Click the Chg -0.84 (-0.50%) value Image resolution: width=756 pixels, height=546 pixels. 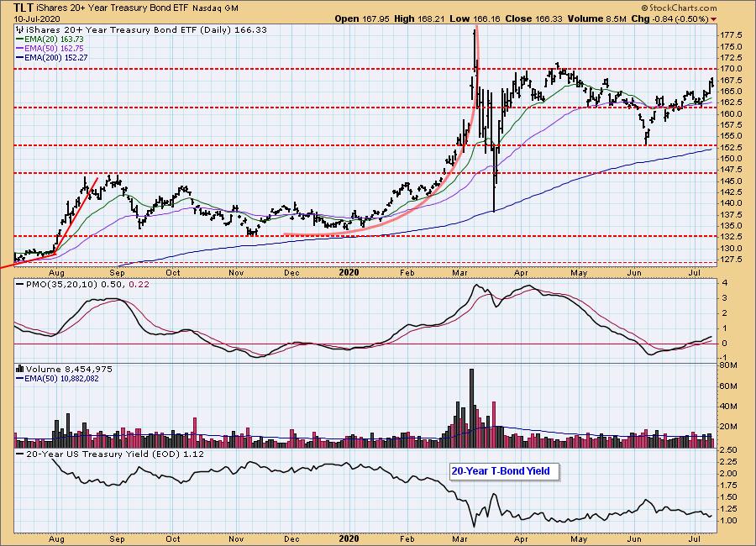pyautogui.click(x=670, y=18)
